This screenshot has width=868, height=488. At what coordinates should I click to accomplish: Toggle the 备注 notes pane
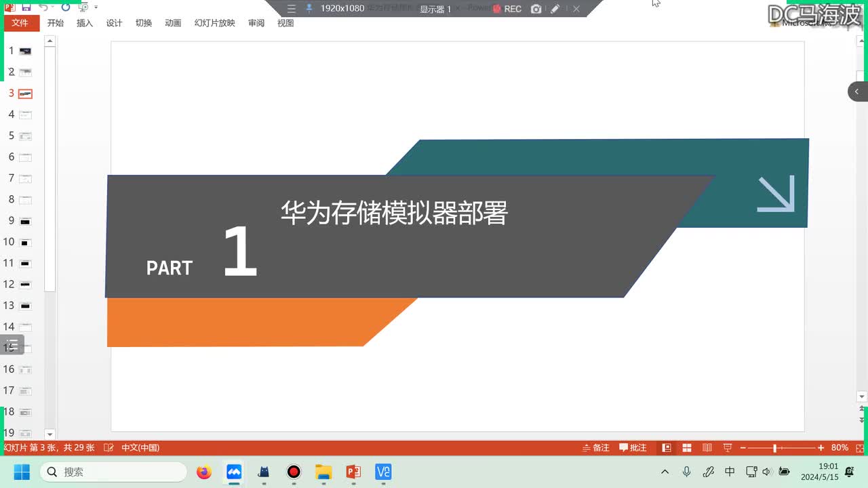pyautogui.click(x=596, y=448)
